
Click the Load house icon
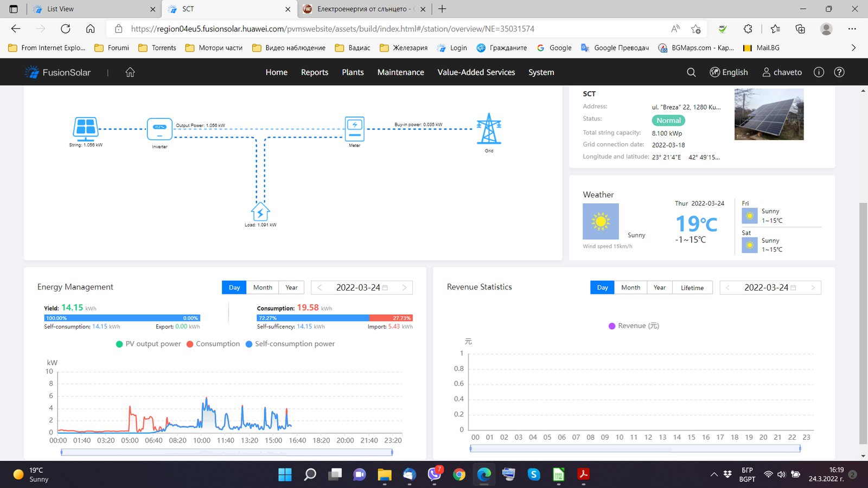[260, 211]
